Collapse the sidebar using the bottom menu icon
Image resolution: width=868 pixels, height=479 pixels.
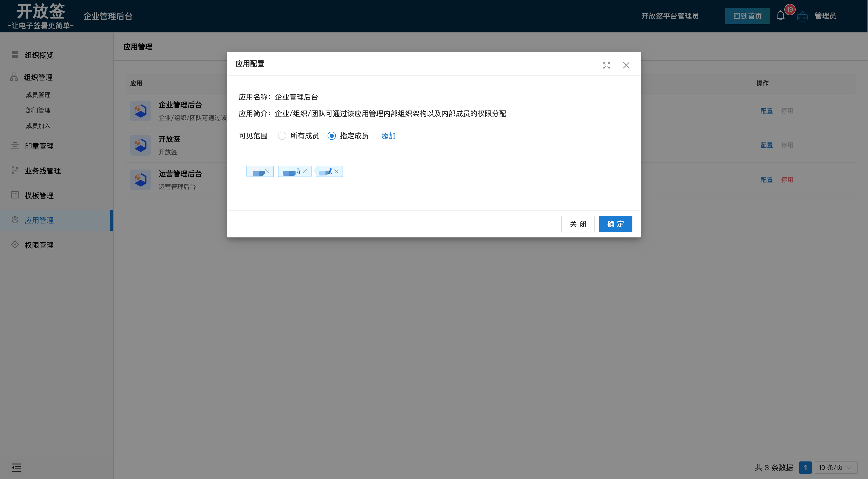16,467
